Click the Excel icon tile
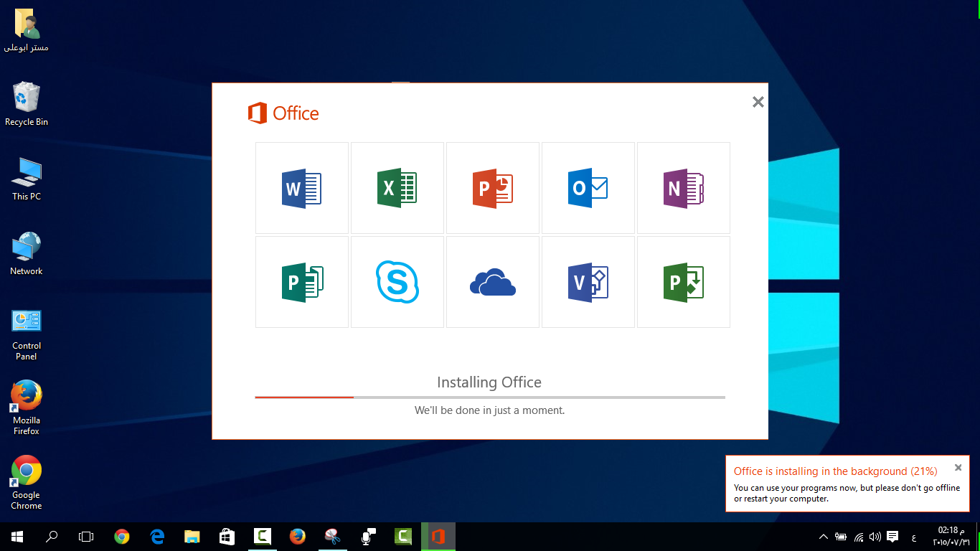Viewport: 980px width, 551px height. pyautogui.click(x=397, y=188)
